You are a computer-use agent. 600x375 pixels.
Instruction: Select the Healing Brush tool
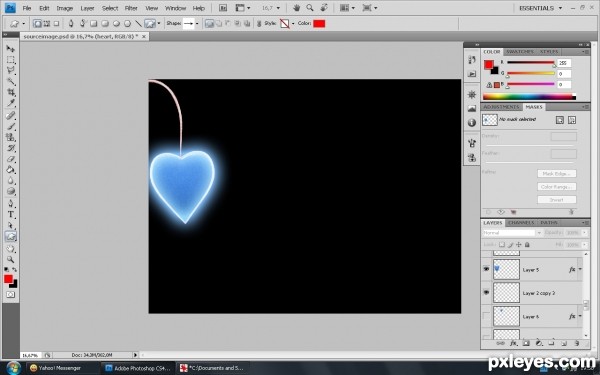coord(10,116)
